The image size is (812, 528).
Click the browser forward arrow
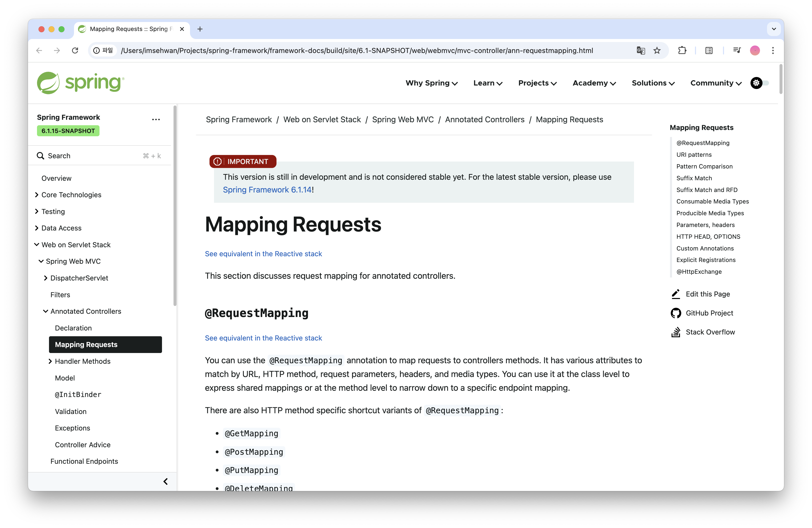pyautogui.click(x=57, y=50)
